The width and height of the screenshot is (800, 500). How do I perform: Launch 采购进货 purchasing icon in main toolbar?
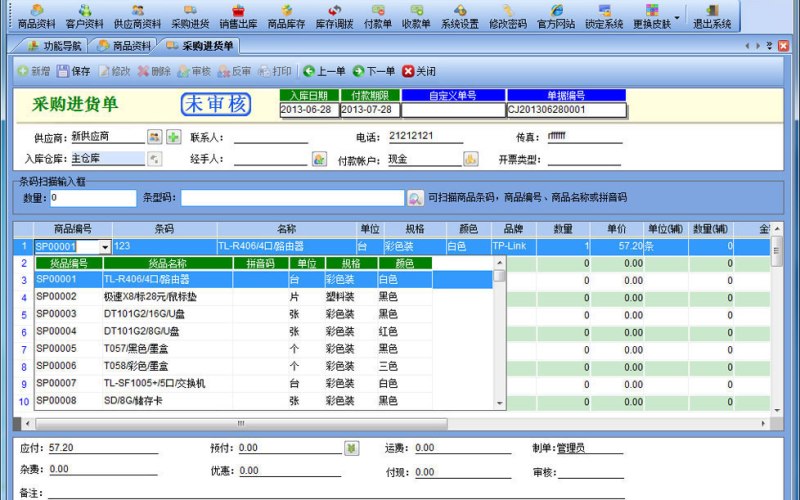(190, 16)
